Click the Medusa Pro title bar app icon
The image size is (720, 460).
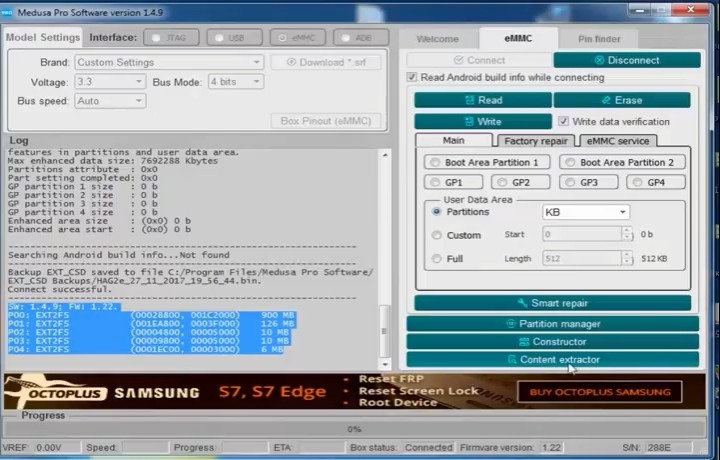(x=7, y=13)
